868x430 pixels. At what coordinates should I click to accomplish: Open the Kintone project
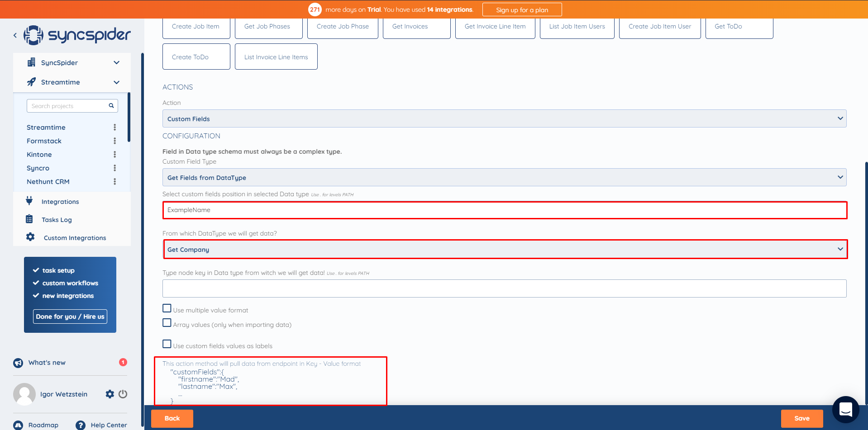[39, 155]
